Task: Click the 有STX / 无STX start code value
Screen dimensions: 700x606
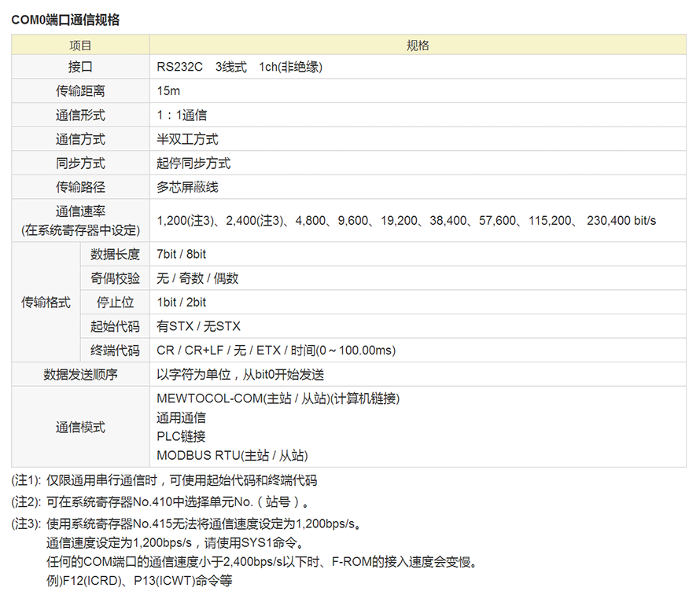Action: point(198,326)
